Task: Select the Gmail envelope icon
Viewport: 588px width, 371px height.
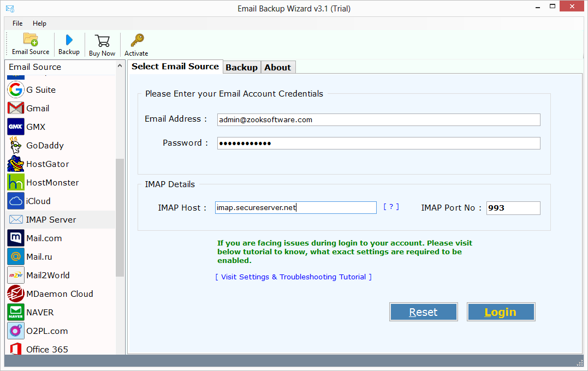Action: [16, 109]
